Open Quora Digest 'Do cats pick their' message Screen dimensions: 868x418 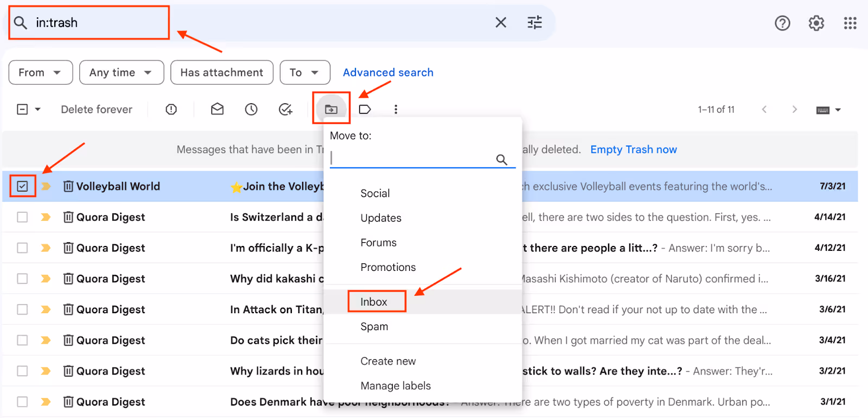430,340
